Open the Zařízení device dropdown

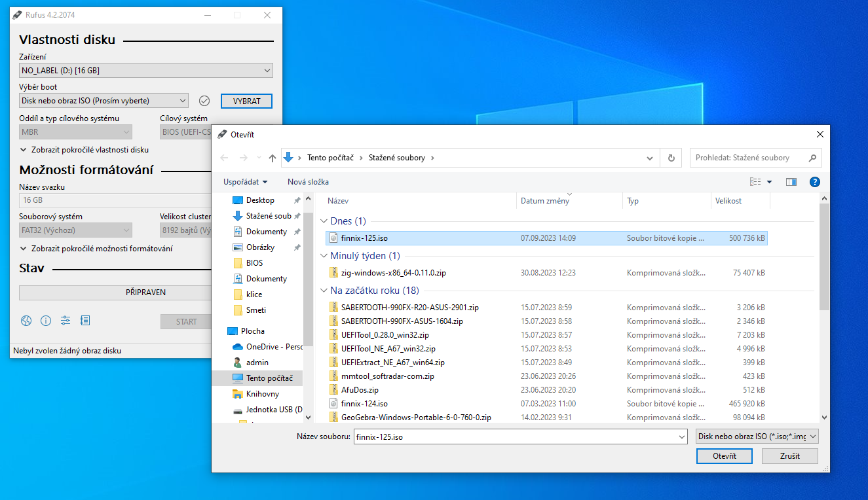[146, 70]
